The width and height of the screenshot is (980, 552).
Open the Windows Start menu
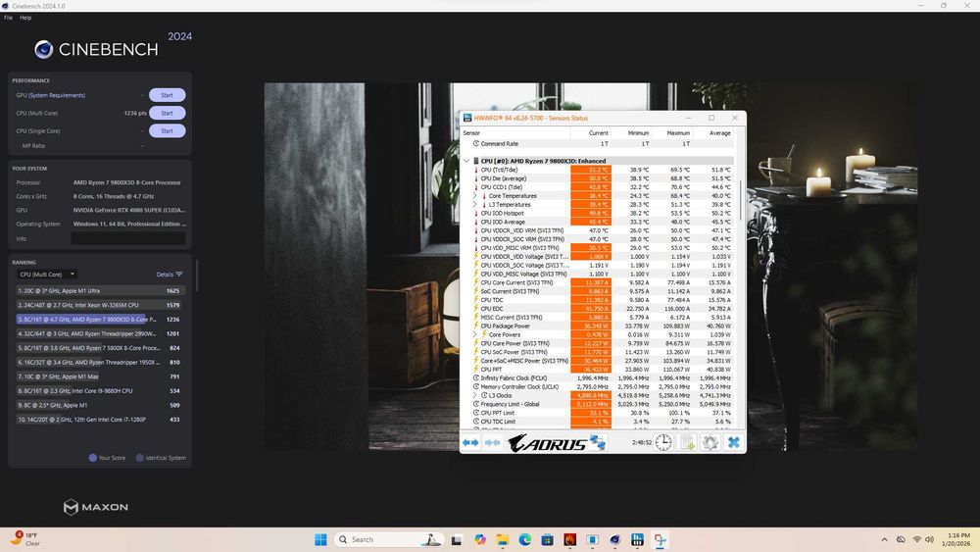coord(320,539)
